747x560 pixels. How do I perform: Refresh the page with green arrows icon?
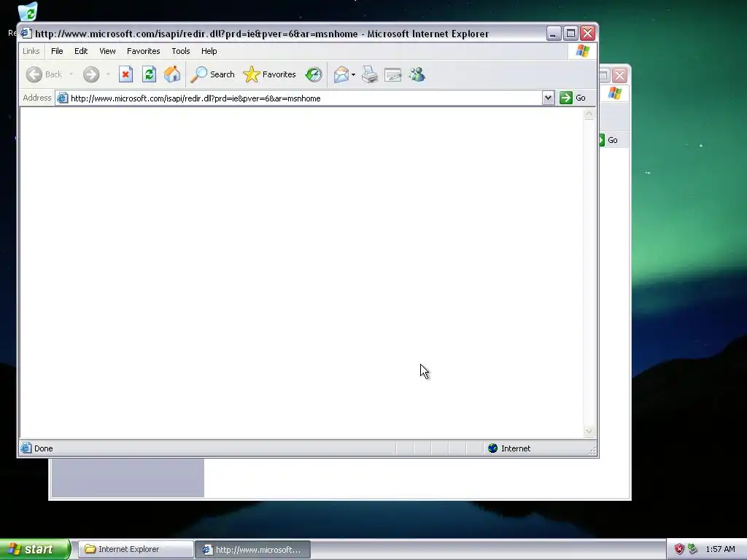click(149, 74)
